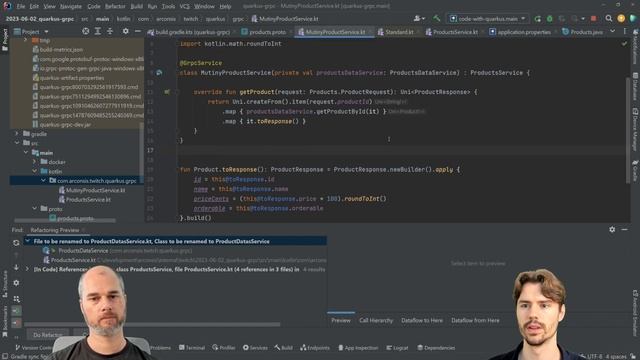Click the Rerun icon in Find panel
This screenshot has width=640, height=360.
tap(16, 242)
